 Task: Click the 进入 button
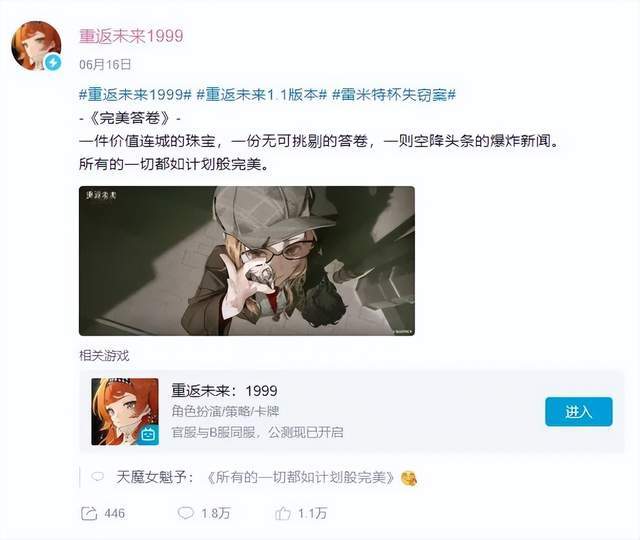tap(579, 411)
